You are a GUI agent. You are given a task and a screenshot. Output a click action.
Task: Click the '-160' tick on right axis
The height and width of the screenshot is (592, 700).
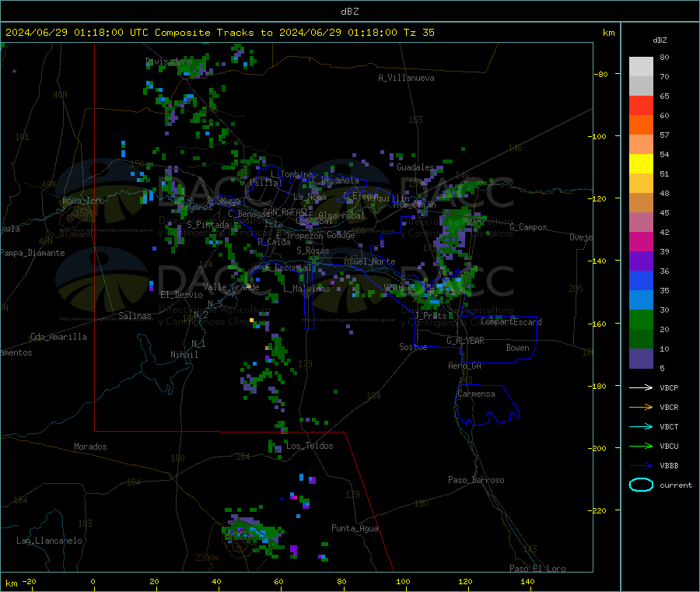(599, 324)
